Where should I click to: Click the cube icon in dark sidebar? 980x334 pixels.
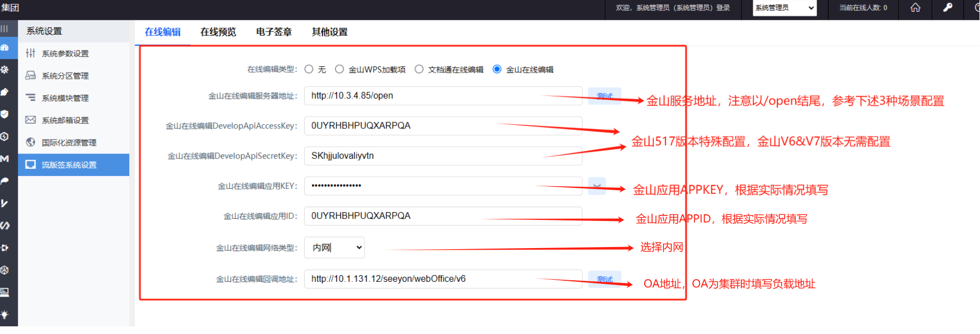[4, 270]
